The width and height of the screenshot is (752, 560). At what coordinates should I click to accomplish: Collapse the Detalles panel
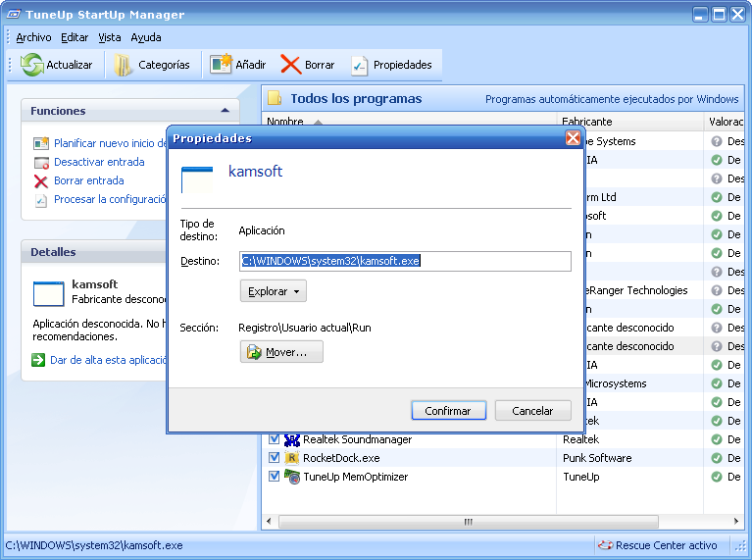point(225,252)
